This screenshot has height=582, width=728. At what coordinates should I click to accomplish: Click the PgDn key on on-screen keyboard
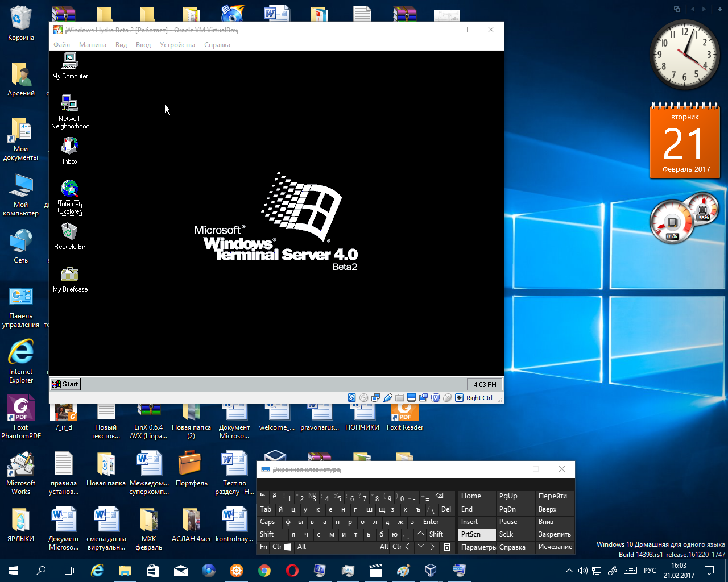pyautogui.click(x=515, y=509)
